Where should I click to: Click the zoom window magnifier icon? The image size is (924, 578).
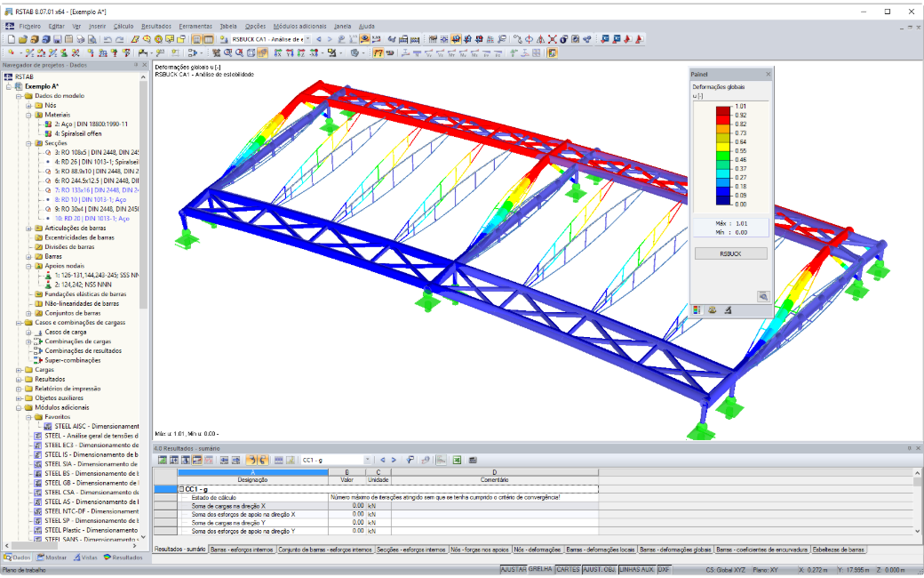point(227,53)
